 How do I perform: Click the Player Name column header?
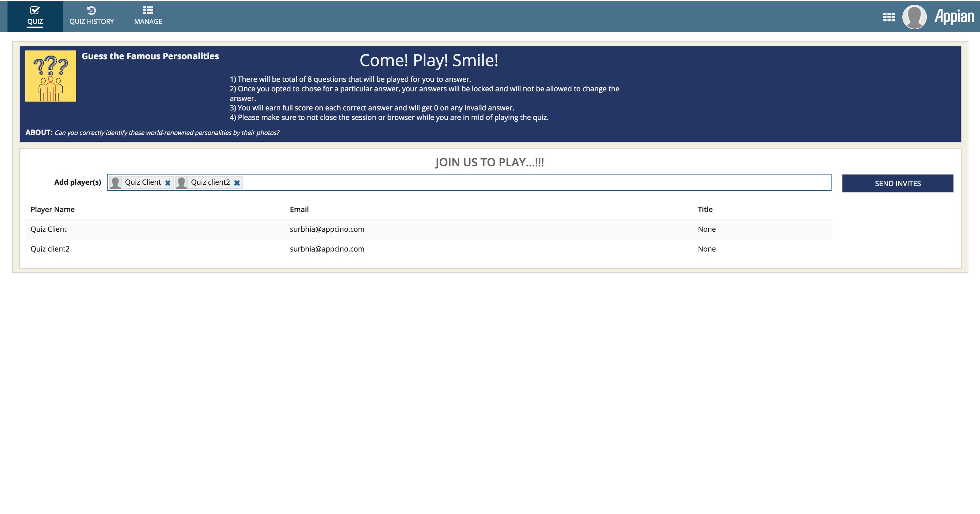[52, 209]
